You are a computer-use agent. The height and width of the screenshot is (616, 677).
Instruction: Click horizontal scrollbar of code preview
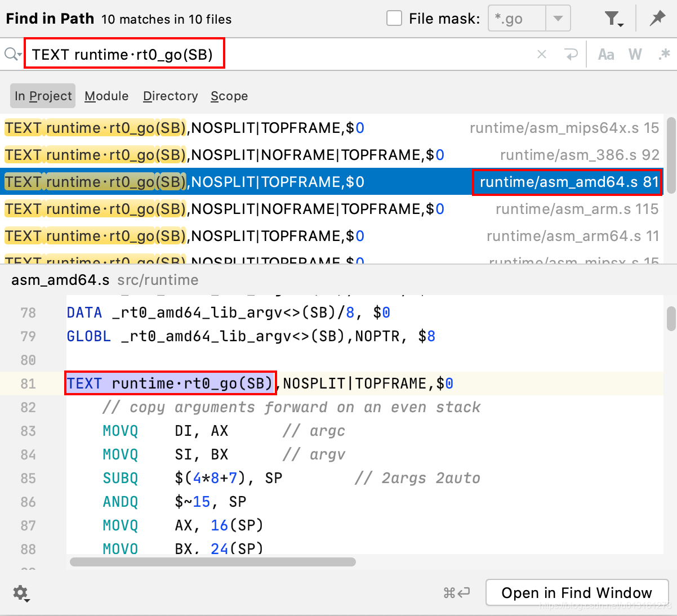tap(213, 561)
